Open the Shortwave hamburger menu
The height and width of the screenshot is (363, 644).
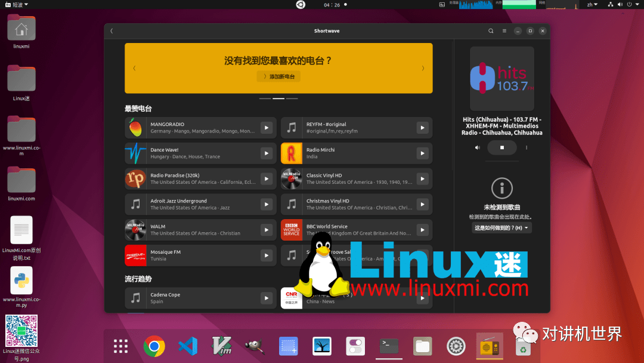504,31
